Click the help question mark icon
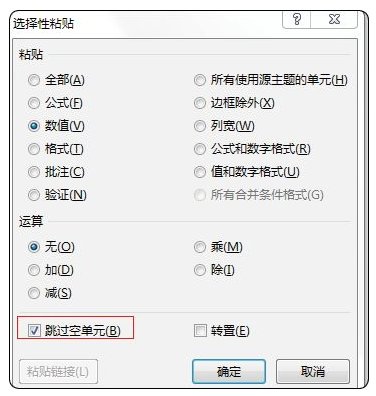The height and width of the screenshot is (396, 376). (x=297, y=19)
